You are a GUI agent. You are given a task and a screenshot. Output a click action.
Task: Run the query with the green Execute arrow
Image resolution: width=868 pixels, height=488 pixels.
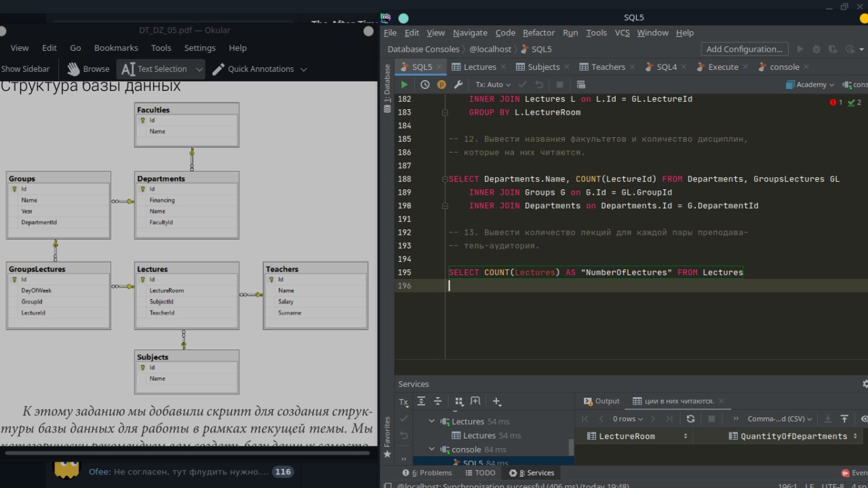pyautogui.click(x=405, y=85)
